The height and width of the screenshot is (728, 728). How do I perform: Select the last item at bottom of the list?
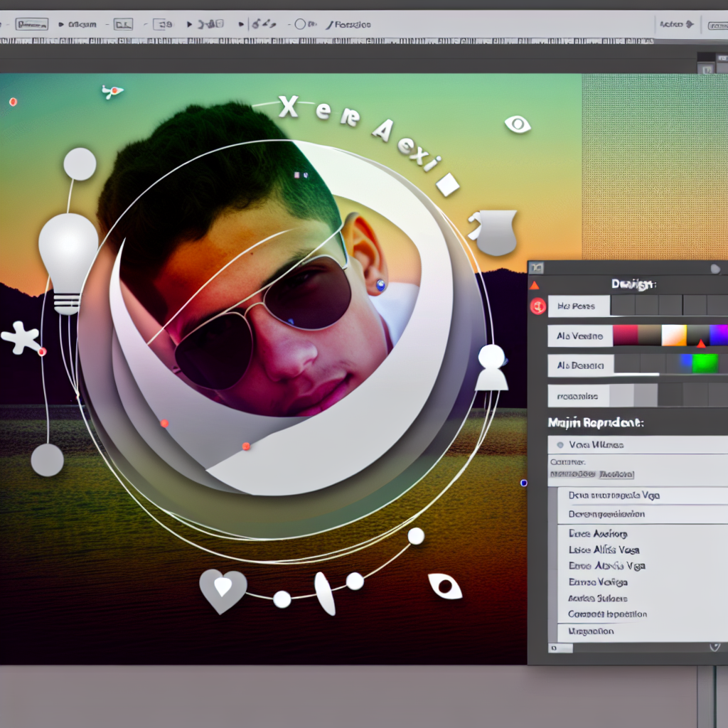(x=590, y=631)
